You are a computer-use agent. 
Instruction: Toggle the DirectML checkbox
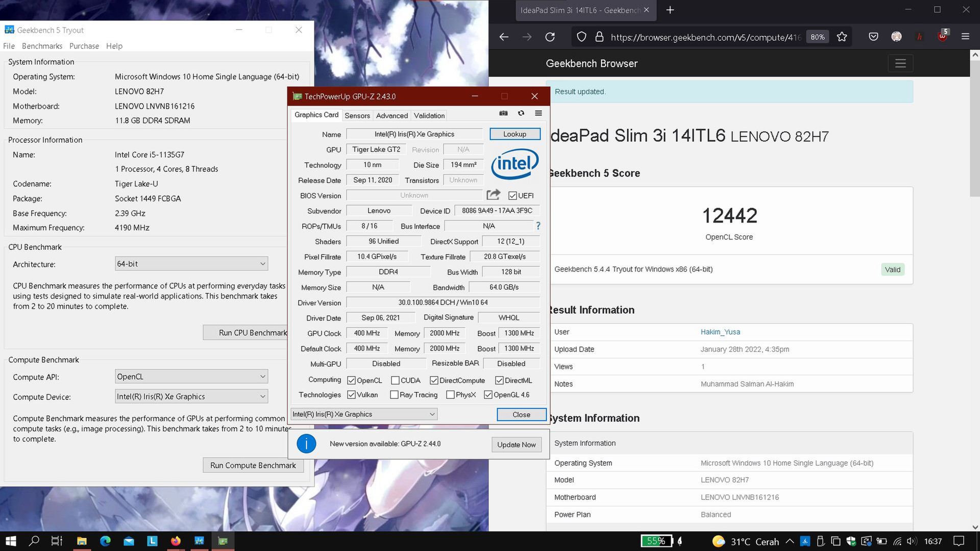tap(499, 380)
